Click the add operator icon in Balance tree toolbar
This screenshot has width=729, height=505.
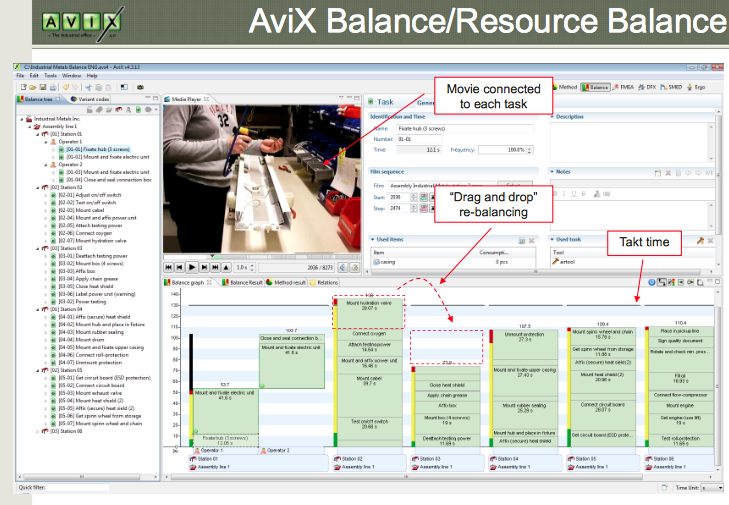tap(129, 110)
